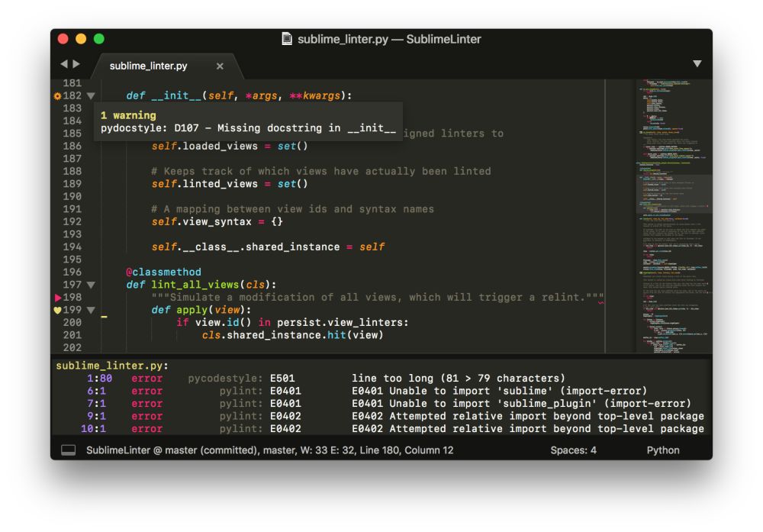
Task: Go back with the left tab navigation arrow
Action: click(64, 64)
